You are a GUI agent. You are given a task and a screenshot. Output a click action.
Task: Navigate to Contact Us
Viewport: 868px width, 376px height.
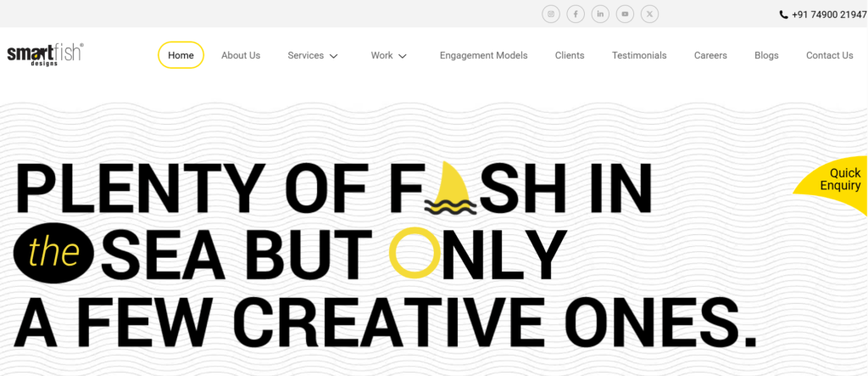830,55
